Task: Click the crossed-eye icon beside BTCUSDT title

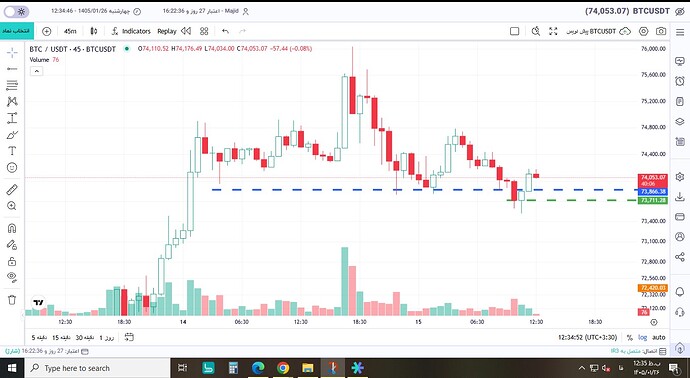Action: click(679, 11)
